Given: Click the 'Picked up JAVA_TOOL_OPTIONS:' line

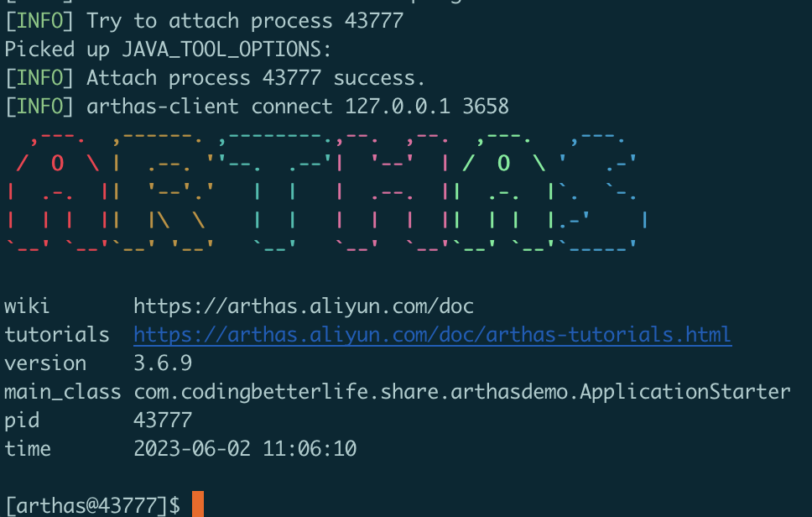Looking at the screenshot, I should coord(168,50).
